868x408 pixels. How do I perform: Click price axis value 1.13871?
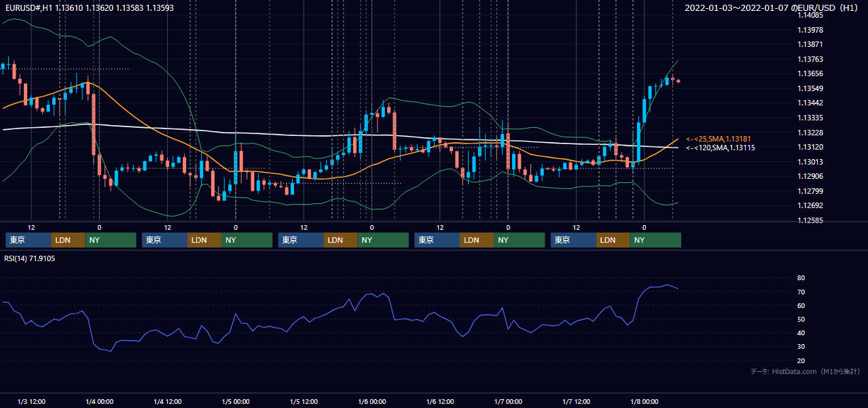(x=810, y=44)
